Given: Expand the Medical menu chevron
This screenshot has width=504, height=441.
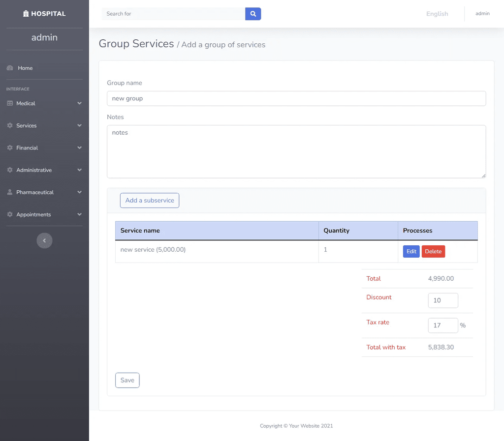Looking at the screenshot, I should tap(79, 103).
